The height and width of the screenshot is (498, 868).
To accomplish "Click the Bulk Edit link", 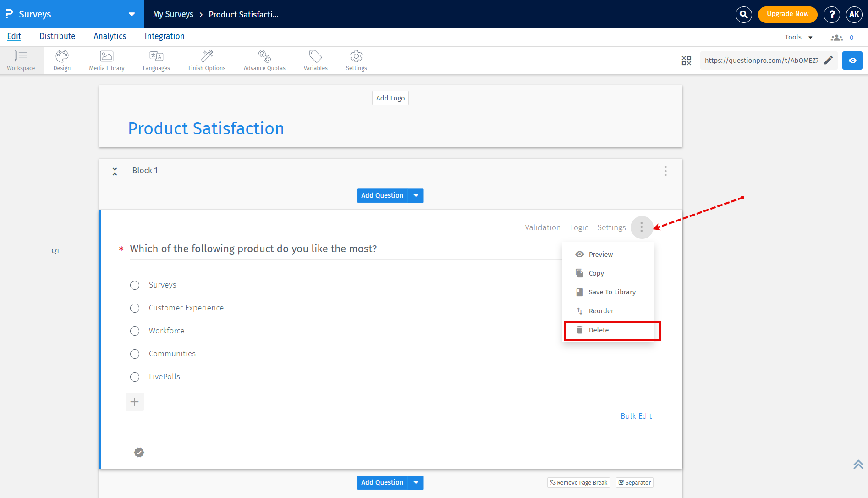I will click(x=636, y=416).
